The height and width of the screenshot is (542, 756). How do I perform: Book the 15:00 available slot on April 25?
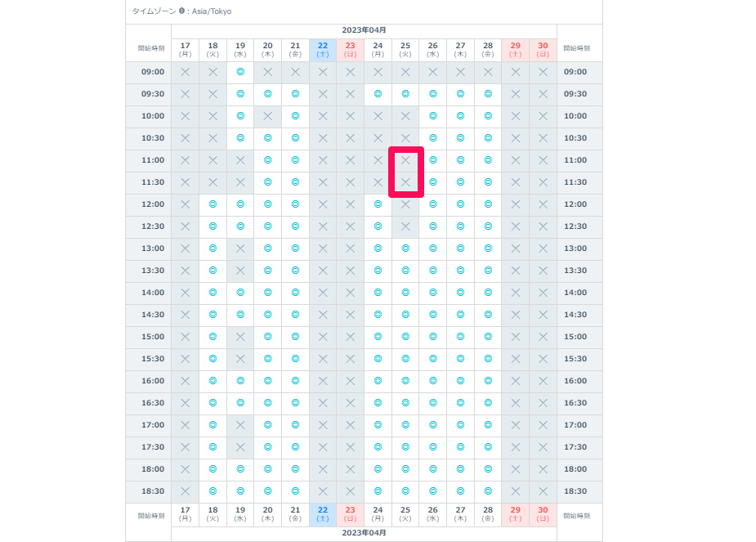[405, 337]
